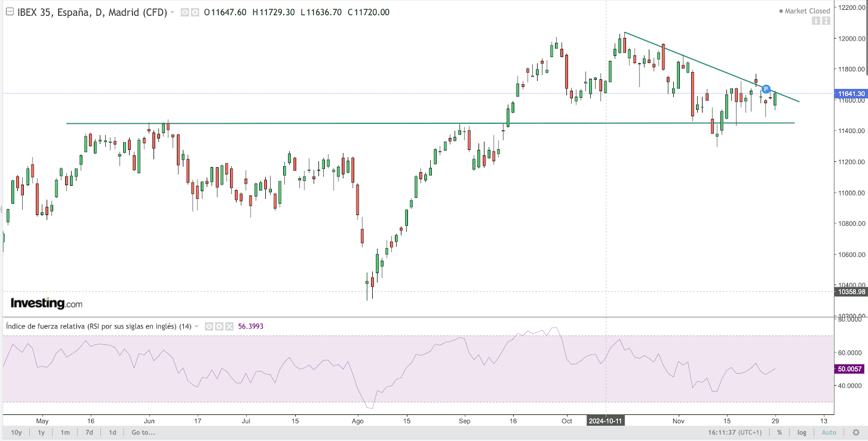Click the 10600.00 price axis label
Screen dimensions: 868x441
[852, 254]
